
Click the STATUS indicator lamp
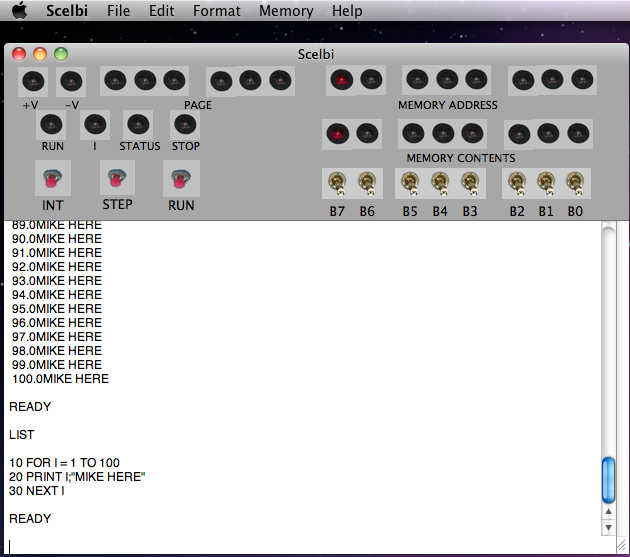click(x=138, y=125)
